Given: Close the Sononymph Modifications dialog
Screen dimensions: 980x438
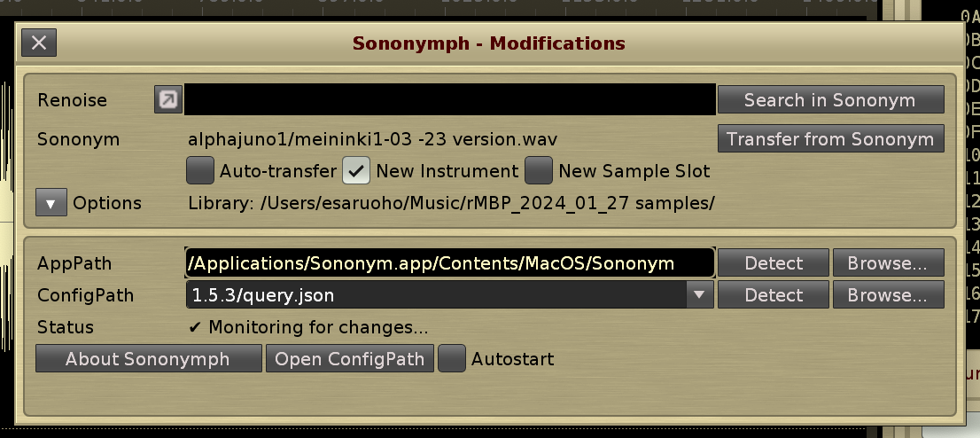Looking at the screenshot, I should click(39, 43).
